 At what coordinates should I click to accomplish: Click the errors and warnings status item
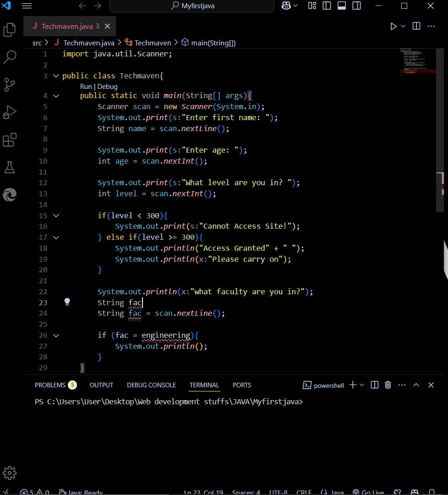pos(35,492)
